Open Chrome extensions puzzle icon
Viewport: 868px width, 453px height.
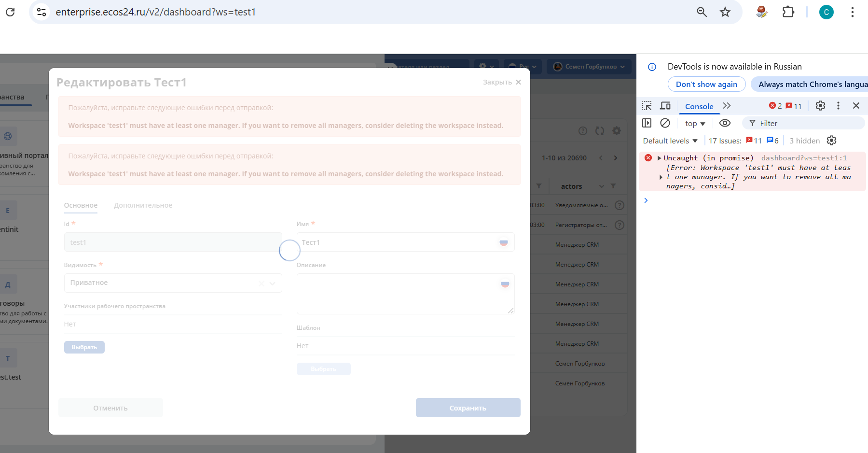(x=788, y=12)
